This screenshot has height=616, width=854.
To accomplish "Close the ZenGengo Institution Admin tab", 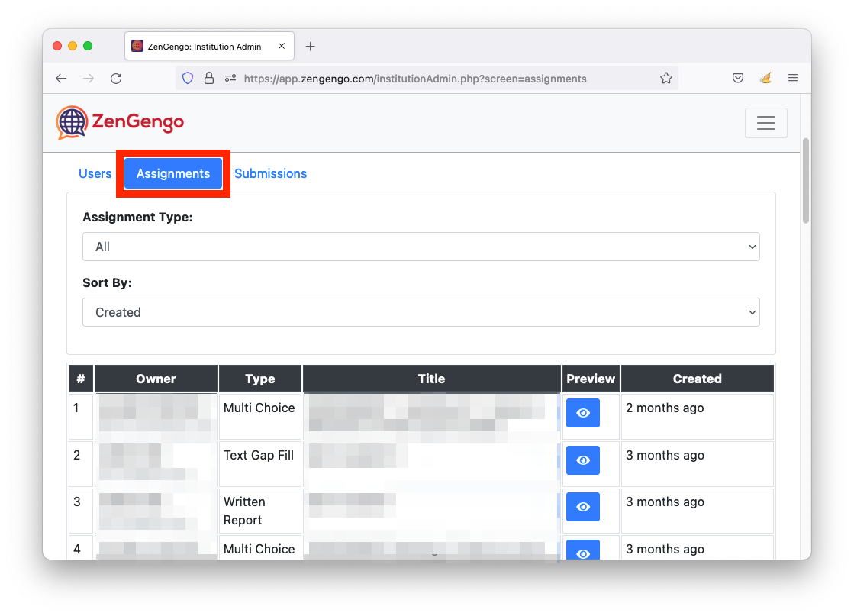I will pyautogui.click(x=282, y=47).
